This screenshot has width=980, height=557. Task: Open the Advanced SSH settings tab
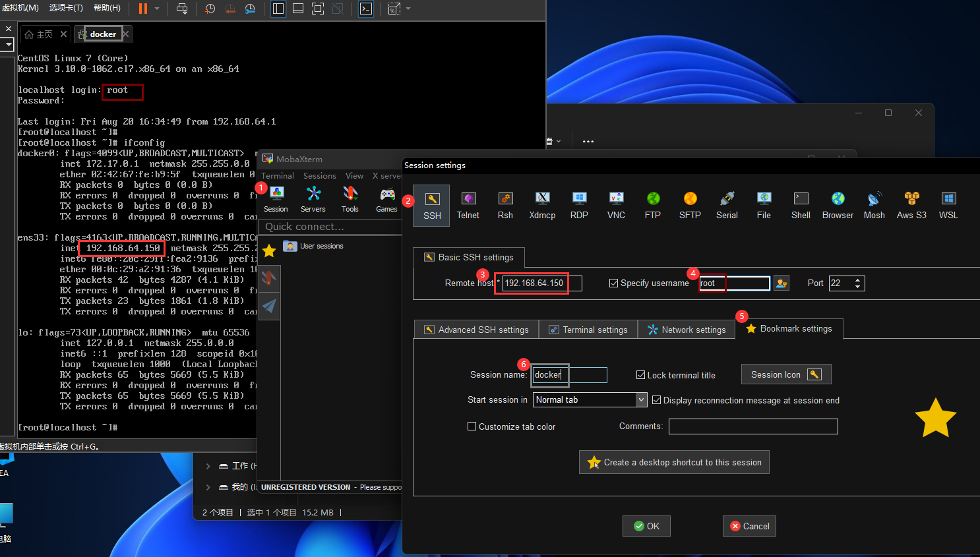click(477, 330)
